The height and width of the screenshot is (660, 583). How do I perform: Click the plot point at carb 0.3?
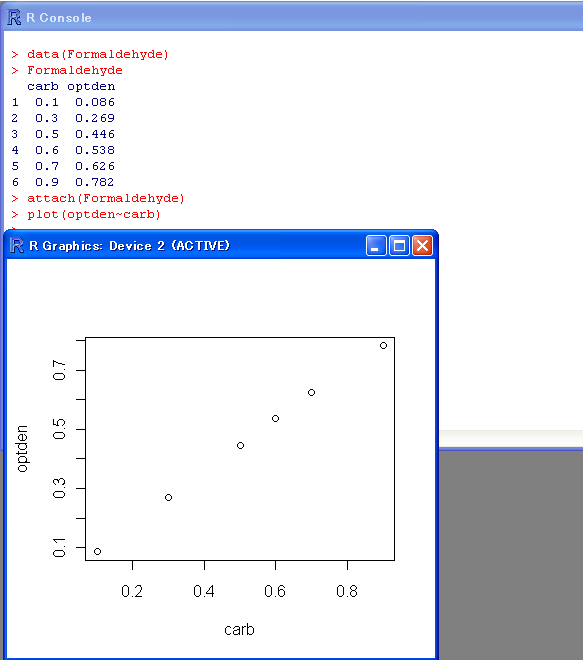168,498
